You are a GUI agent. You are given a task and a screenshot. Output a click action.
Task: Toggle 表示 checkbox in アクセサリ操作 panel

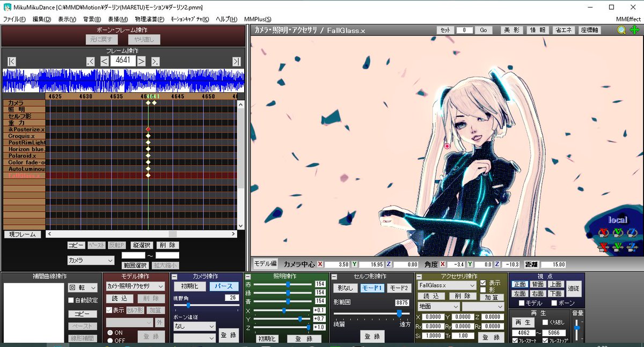tap(483, 283)
